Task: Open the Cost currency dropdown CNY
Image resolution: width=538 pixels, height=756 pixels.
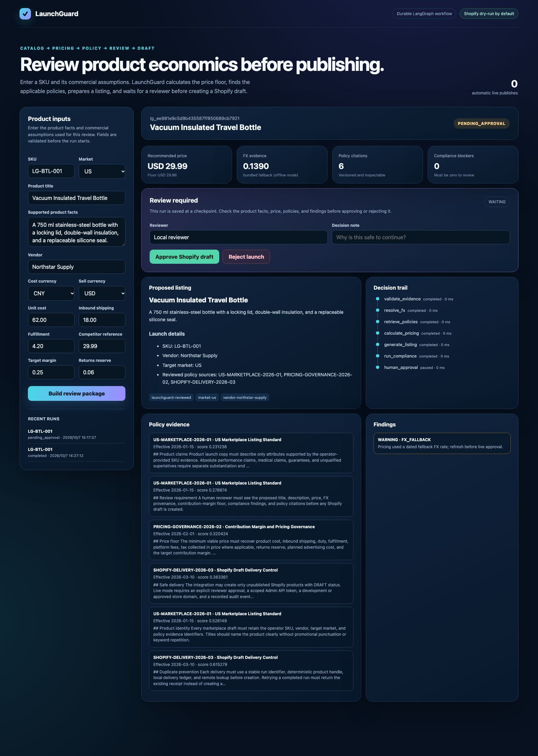Action: pos(51,293)
